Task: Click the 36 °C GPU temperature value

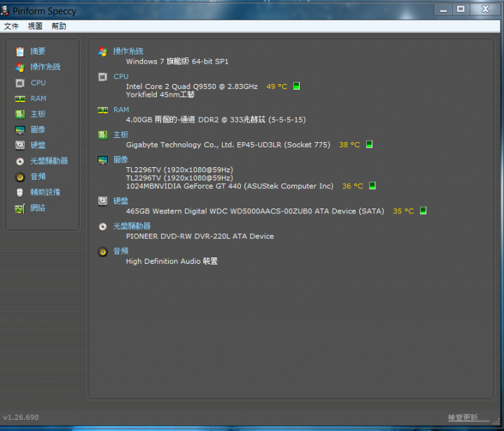Action: tap(353, 186)
